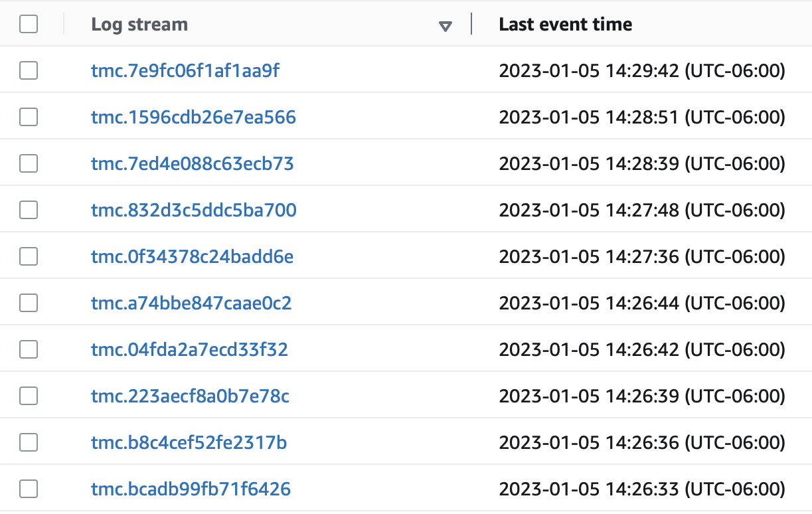Open log stream tmc.a74bbe847caae0c2
812x514 pixels.
(x=191, y=302)
